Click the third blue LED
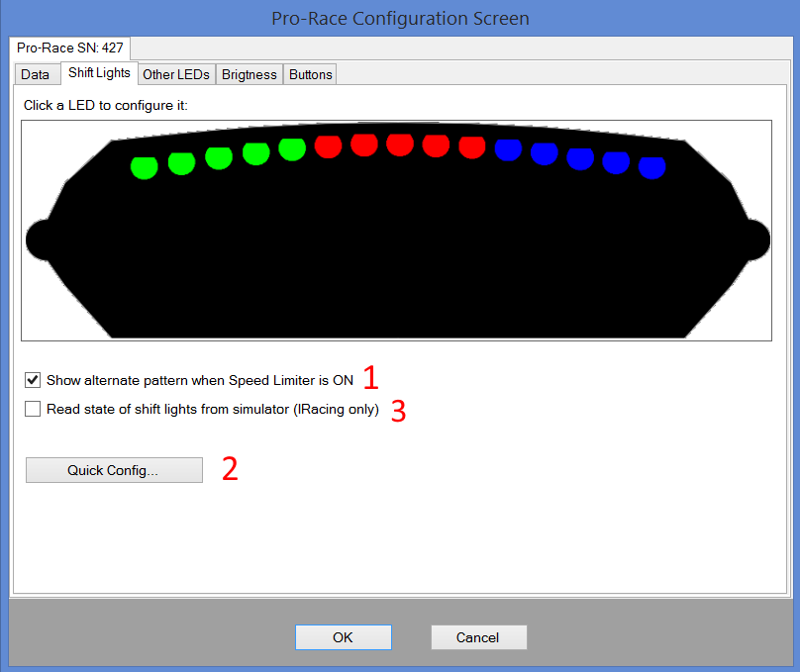The image size is (800, 672). pos(580,157)
